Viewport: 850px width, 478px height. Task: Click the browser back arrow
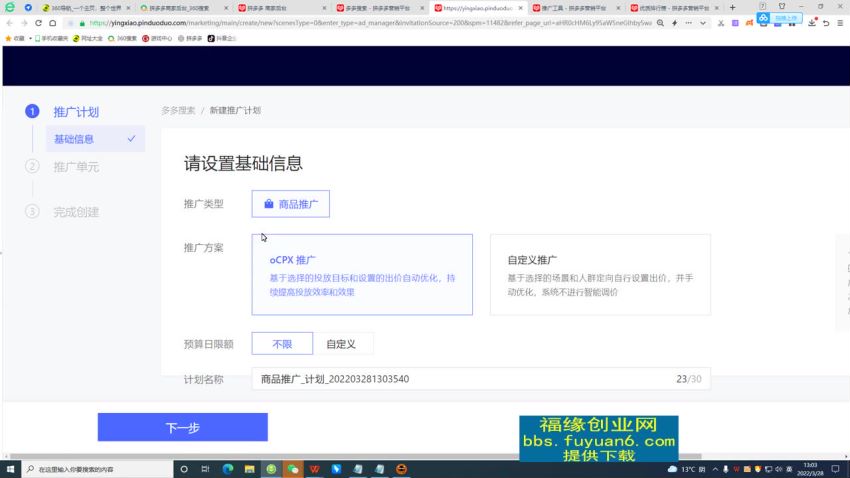click(x=10, y=22)
